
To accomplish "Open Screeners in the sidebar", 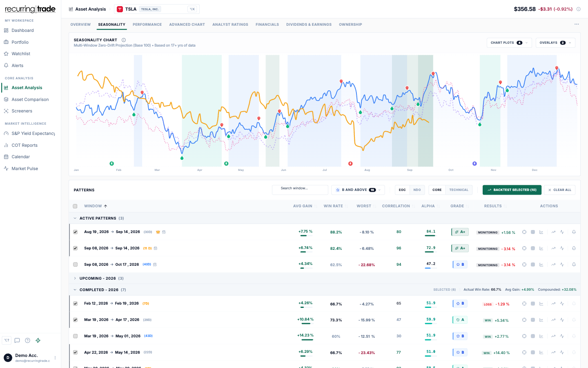I will coord(22,111).
